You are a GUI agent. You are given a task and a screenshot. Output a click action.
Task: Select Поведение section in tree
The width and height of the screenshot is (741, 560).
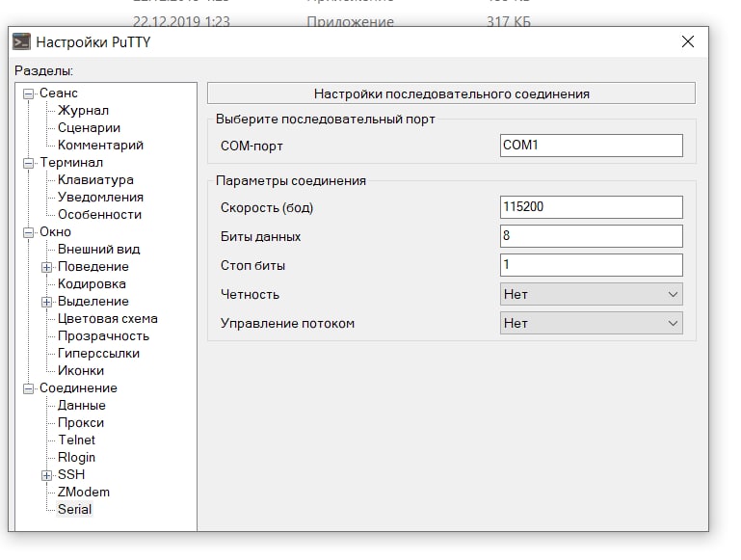tap(93, 267)
